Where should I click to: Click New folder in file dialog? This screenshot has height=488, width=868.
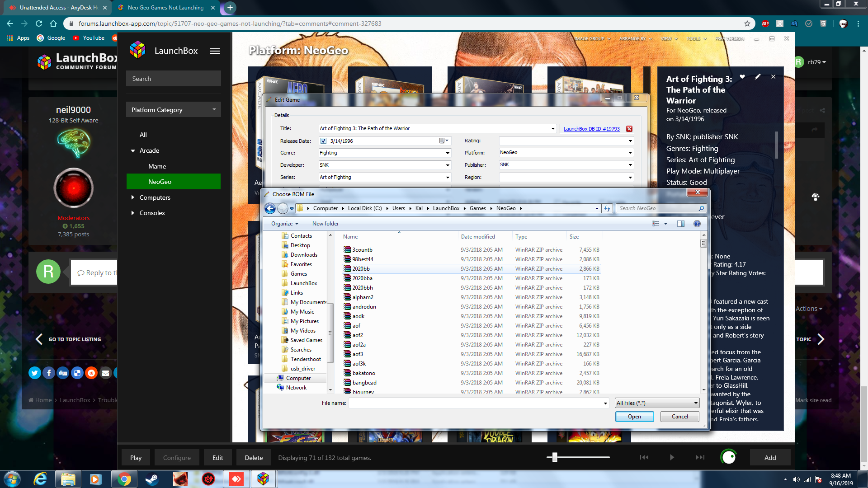[325, 224]
